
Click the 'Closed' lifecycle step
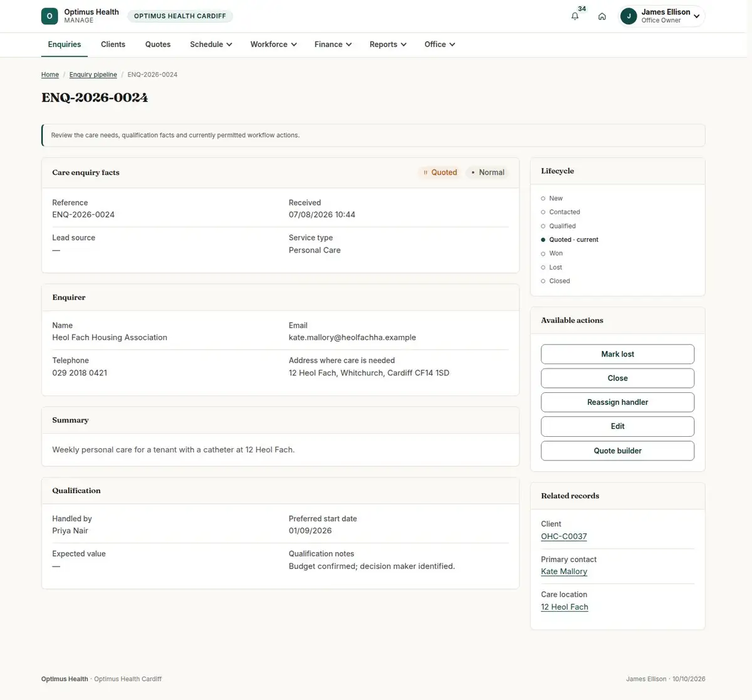(x=556, y=281)
